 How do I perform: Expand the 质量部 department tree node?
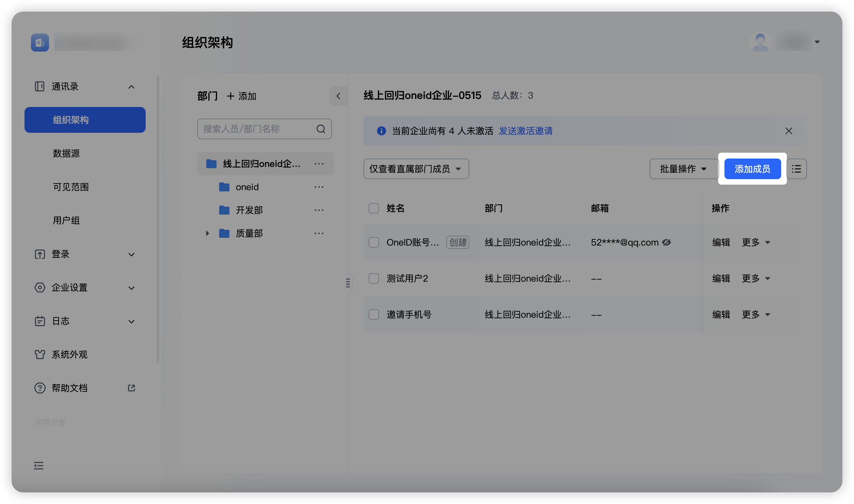208,233
